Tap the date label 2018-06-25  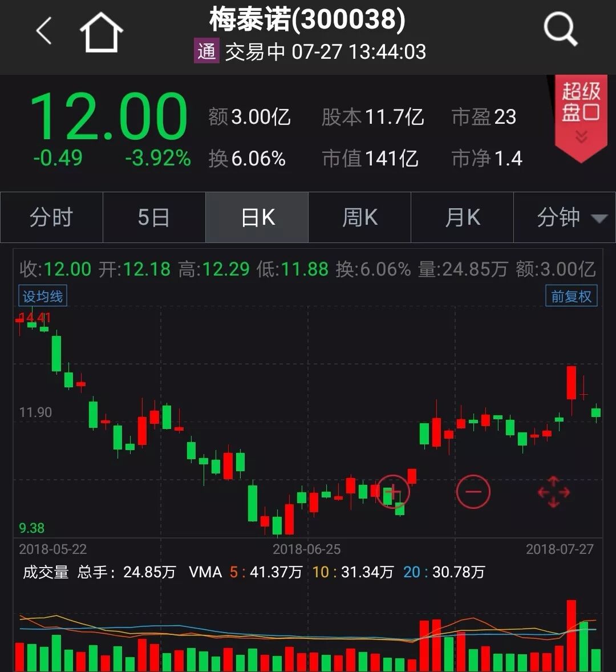307,549
